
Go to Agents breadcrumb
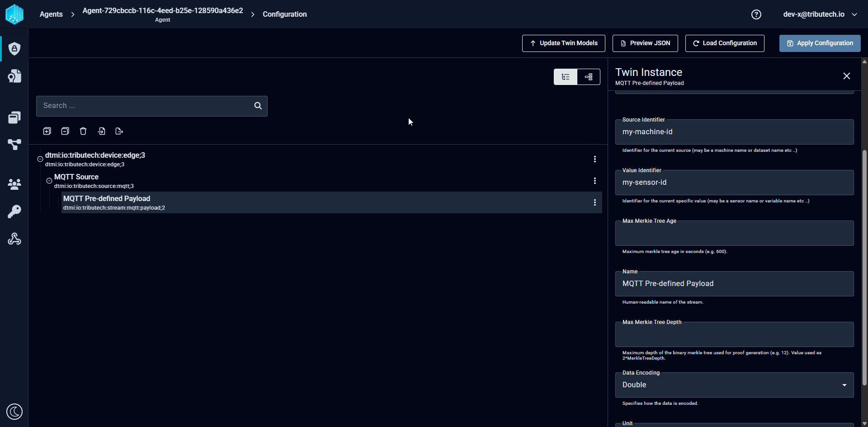[51, 14]
